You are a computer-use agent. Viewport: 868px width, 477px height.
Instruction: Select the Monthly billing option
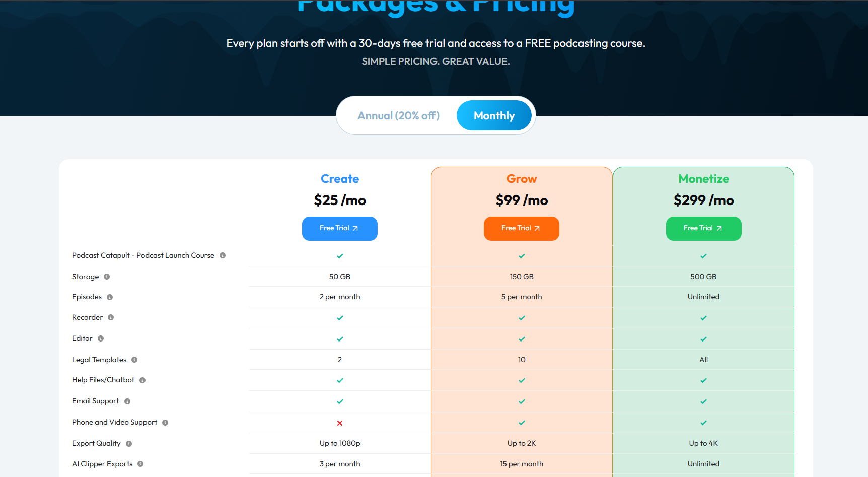pyautogui.click(x=494, y=116)
